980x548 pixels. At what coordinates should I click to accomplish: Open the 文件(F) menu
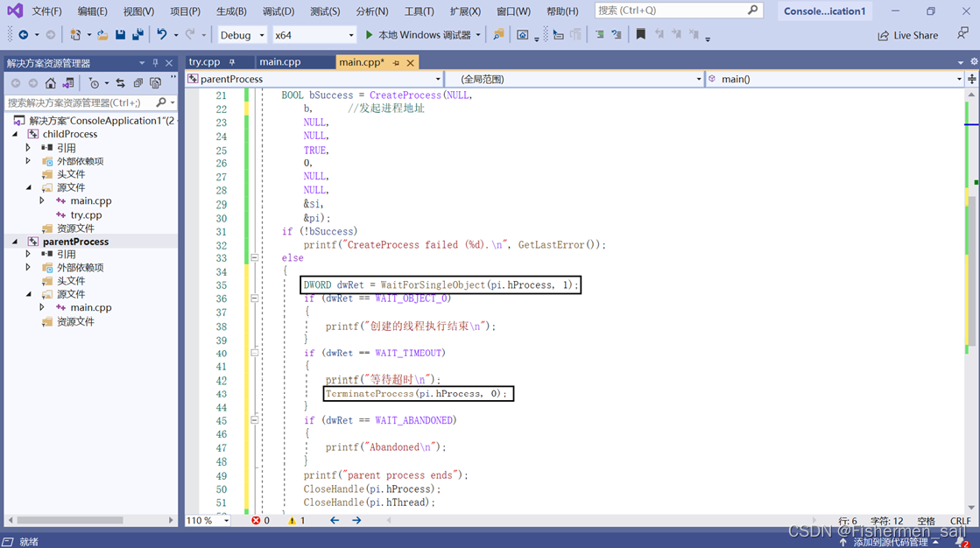click(x=47, y=11)
